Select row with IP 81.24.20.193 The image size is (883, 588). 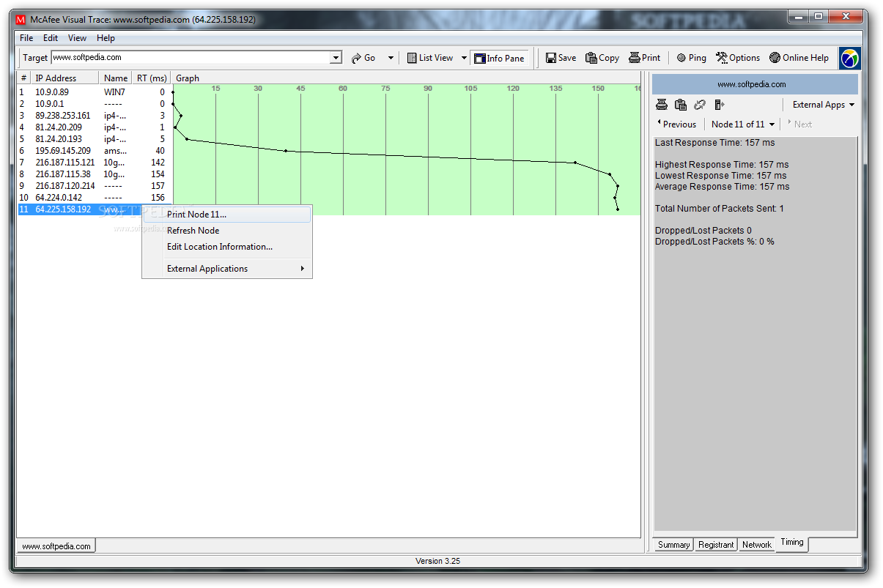click(x=95, y=139)
